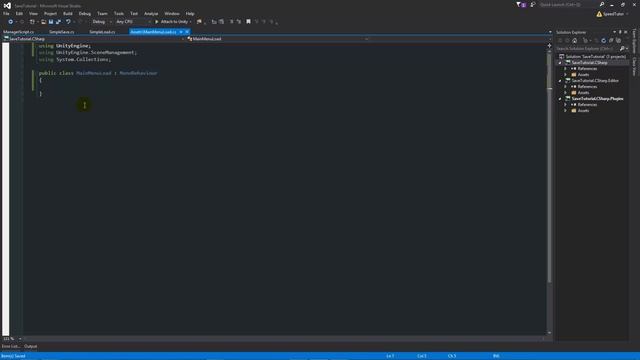Uncomment selected lines toolbar icon

coord(239,22)
